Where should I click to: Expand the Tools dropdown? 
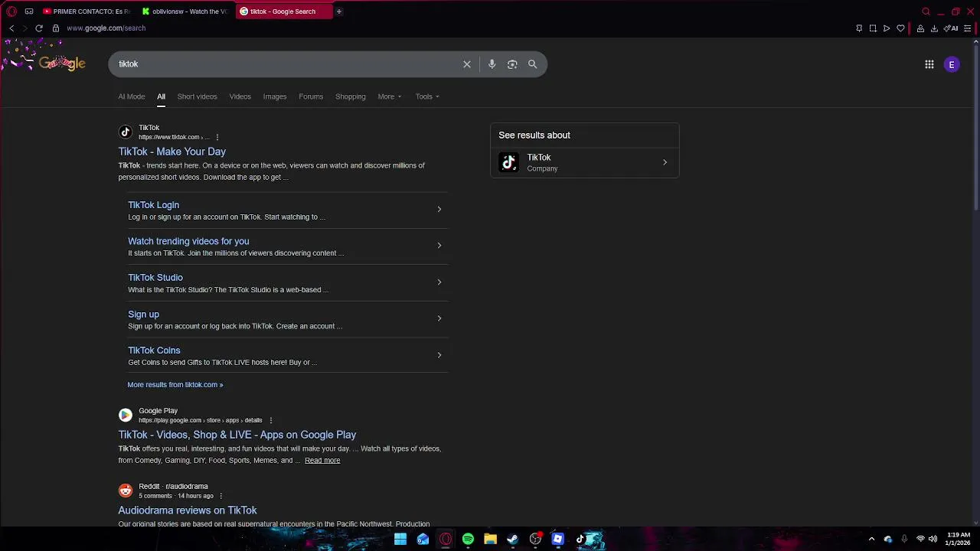click(x=427, y=96)
